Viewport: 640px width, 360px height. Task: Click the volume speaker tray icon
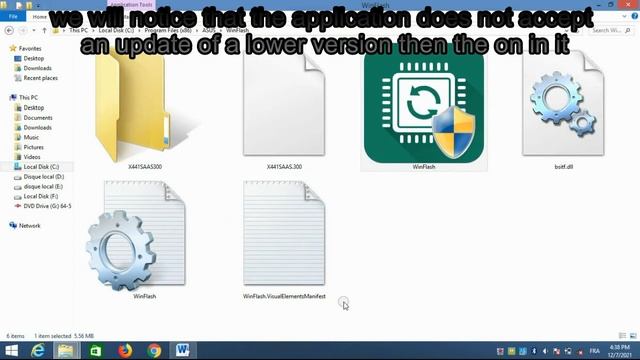(x=545, y=351)
